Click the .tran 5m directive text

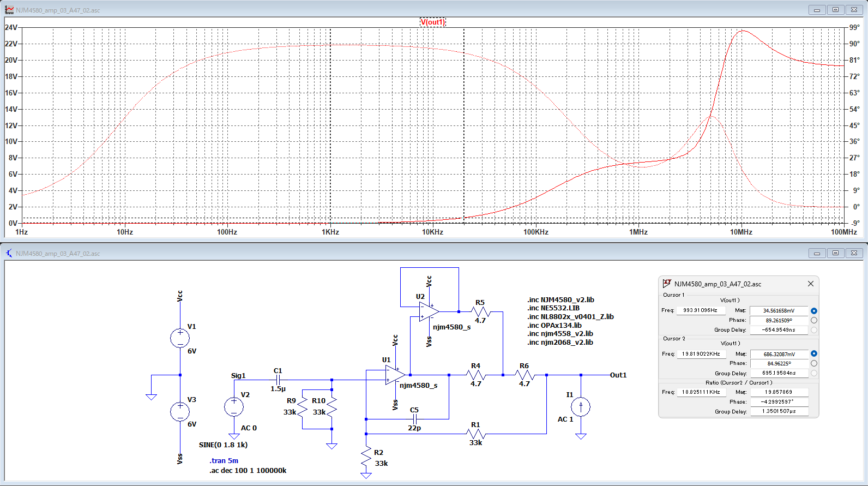coord(224,460)
